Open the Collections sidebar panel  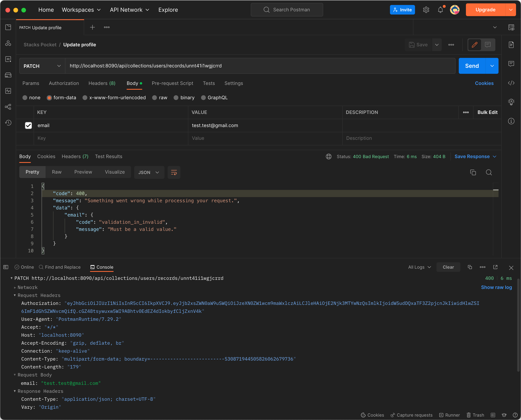[8, 27]
